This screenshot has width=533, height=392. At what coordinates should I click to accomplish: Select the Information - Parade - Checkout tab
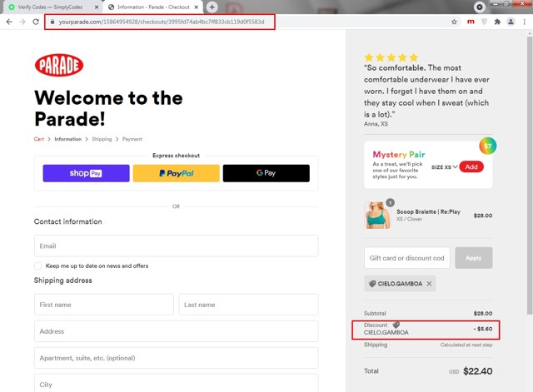click(153, 7)
